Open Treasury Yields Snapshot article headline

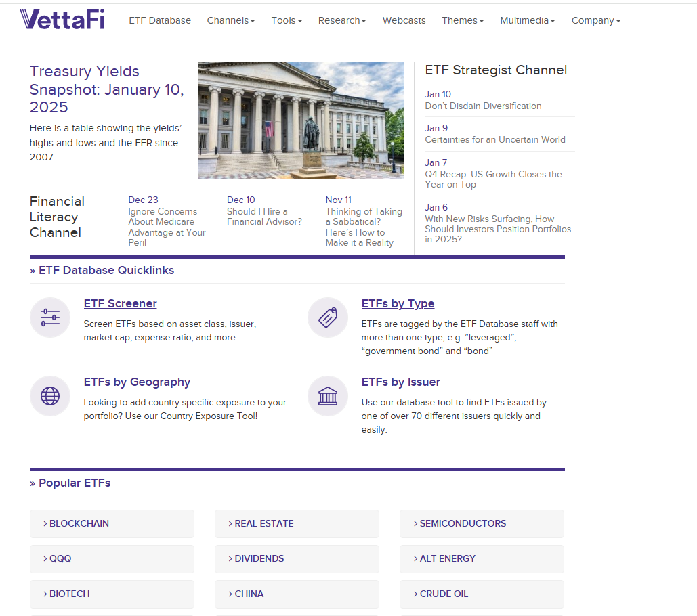coord(107,89)
